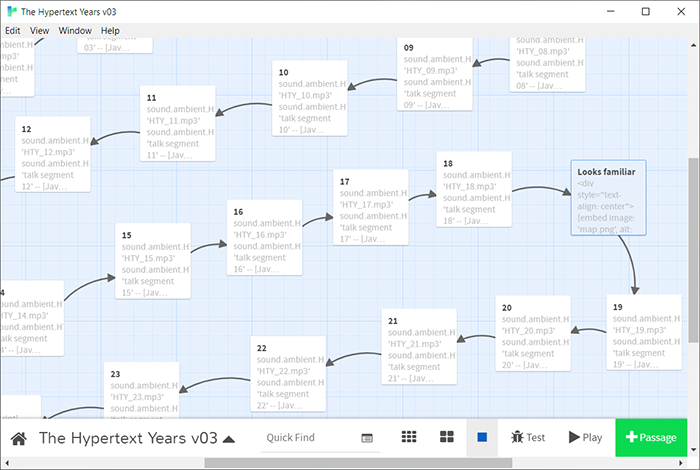Viewport: 700px width, 470px height.
Task: Open the Help menu
Action: 110,30
